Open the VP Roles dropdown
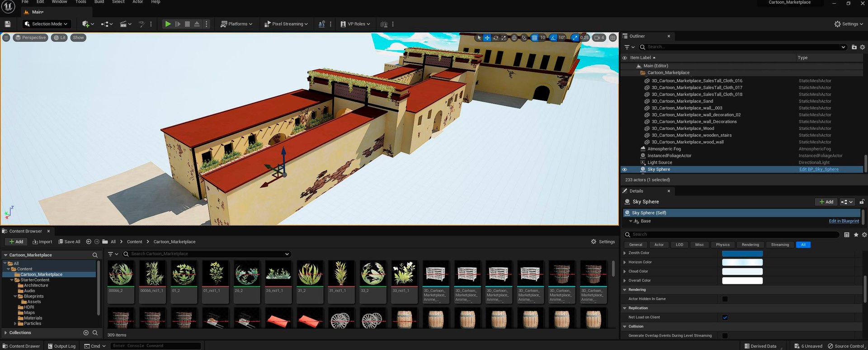Screen dimensions: 868x350 coord(355,24)
